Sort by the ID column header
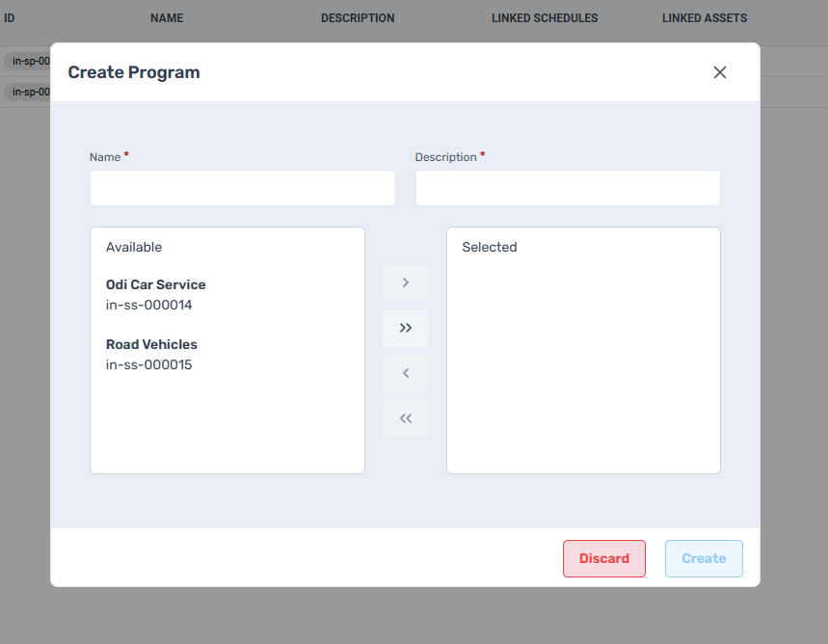Screen dimensions: 828x644 coord(10,18)
